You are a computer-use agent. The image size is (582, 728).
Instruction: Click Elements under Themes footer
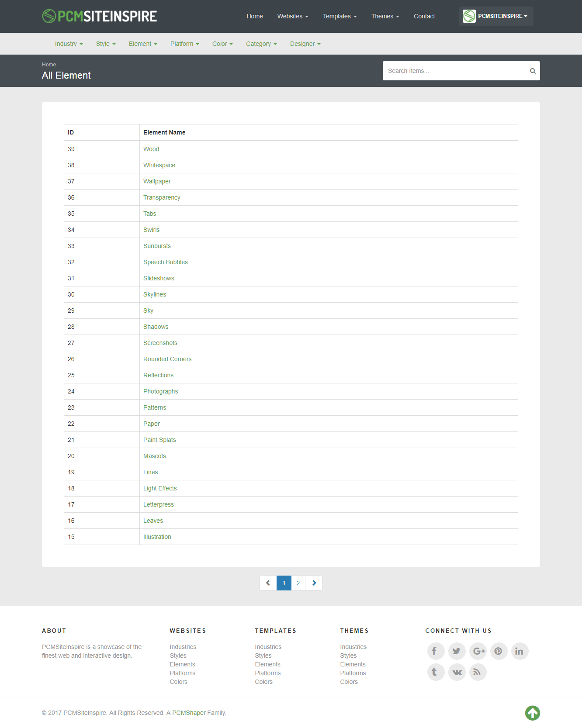click(x=353, y=664)
